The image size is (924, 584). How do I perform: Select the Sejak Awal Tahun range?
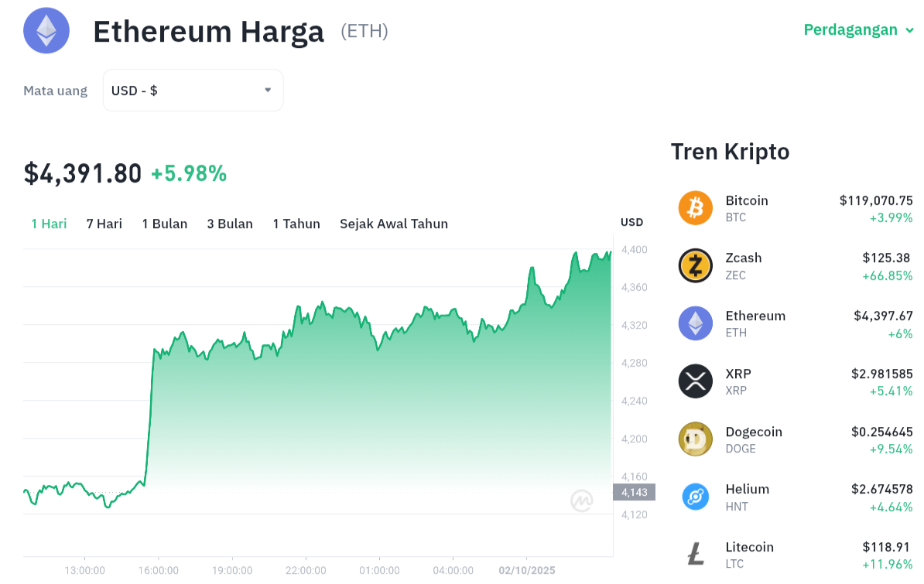394,224
